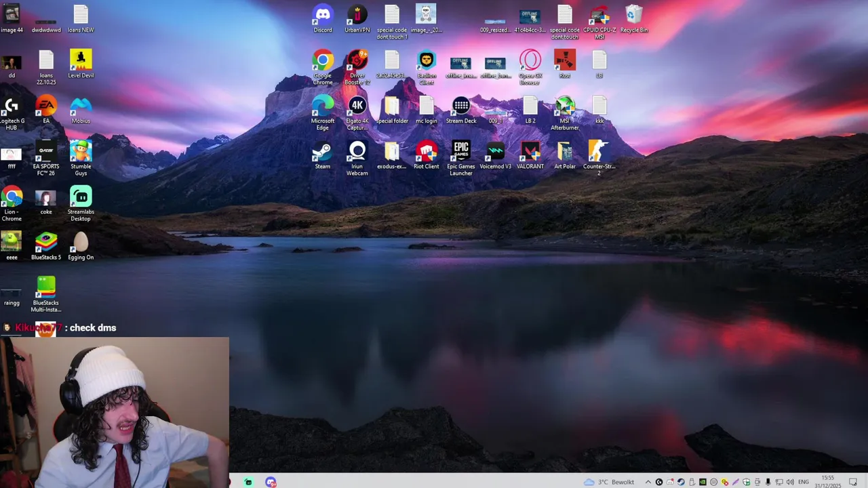
Task: Open the Discord desktop shortcut
Action: pos(323,18)
